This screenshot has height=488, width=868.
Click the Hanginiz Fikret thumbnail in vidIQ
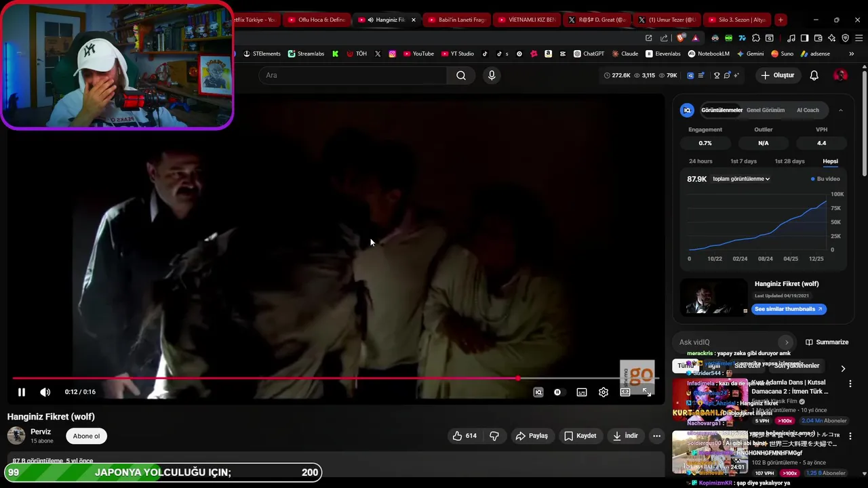(713, 297)
